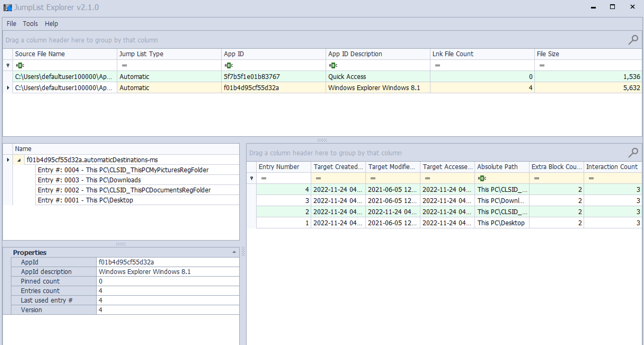Screen dimensions: 644x345
Task: Collapse the f01b4d95cf55d32a.automaticDestinations-ms tree node
Action: tap(19, 160)
